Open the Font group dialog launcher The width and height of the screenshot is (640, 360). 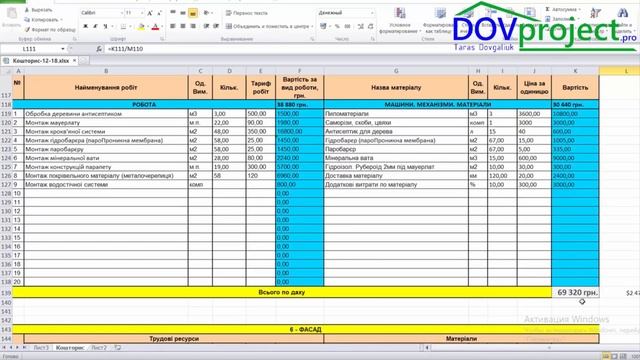[162, 39]
